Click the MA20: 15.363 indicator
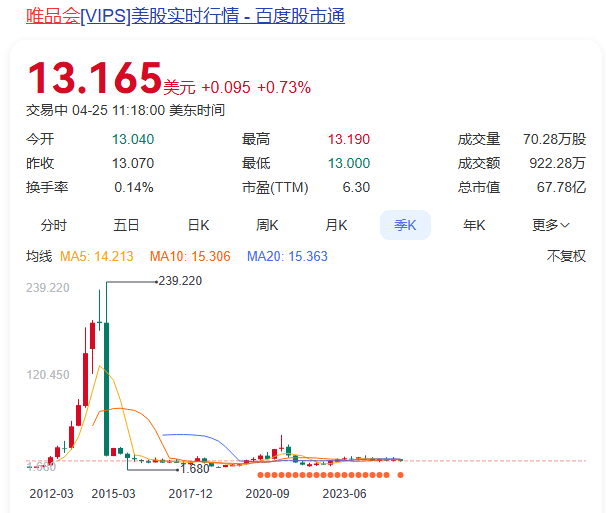Image resolution: width=606 pixels, height=513 pixels. [287, 256]
